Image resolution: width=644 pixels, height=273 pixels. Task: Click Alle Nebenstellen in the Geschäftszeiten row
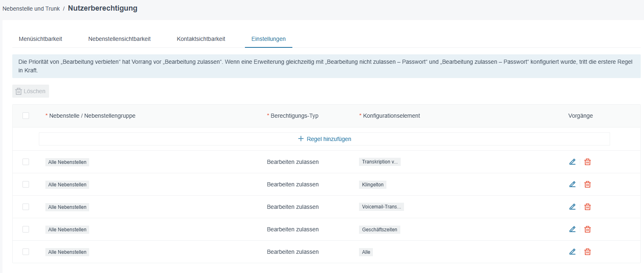pos(67,230)
